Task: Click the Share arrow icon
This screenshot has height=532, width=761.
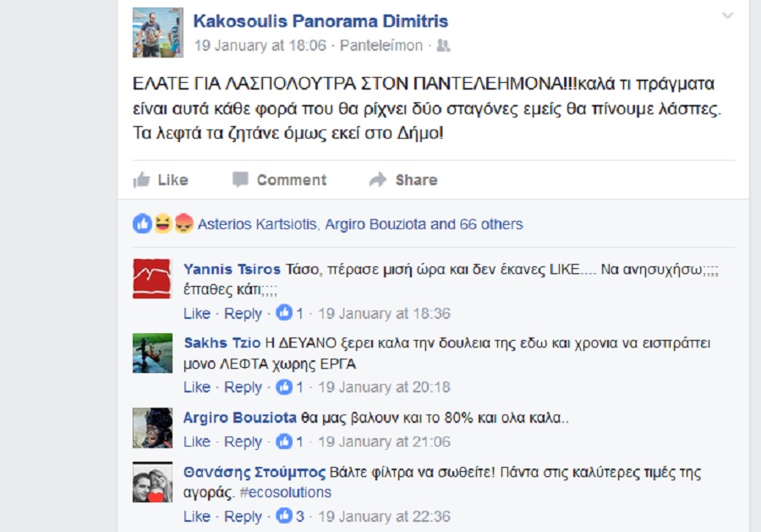Action: (x=378, y=179)
